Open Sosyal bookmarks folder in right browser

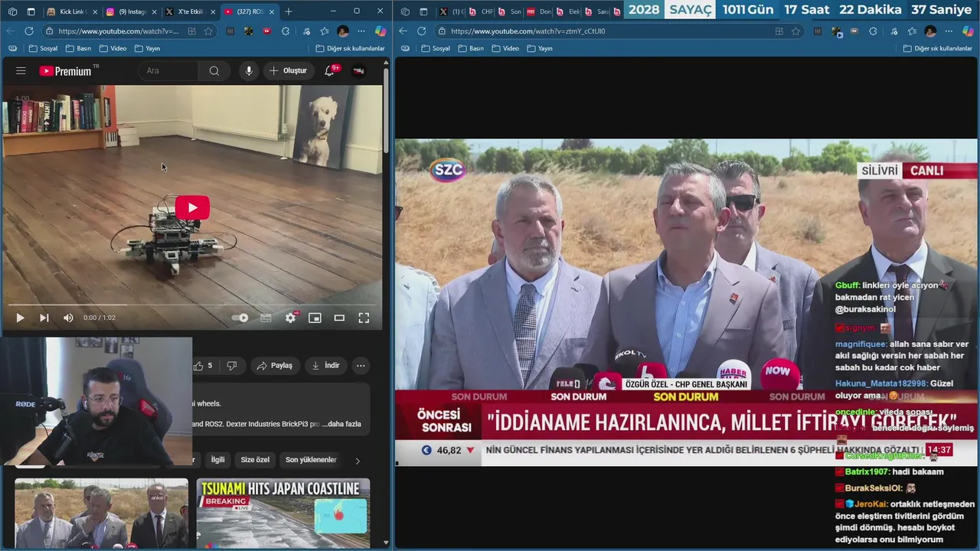tap(435, 48)
